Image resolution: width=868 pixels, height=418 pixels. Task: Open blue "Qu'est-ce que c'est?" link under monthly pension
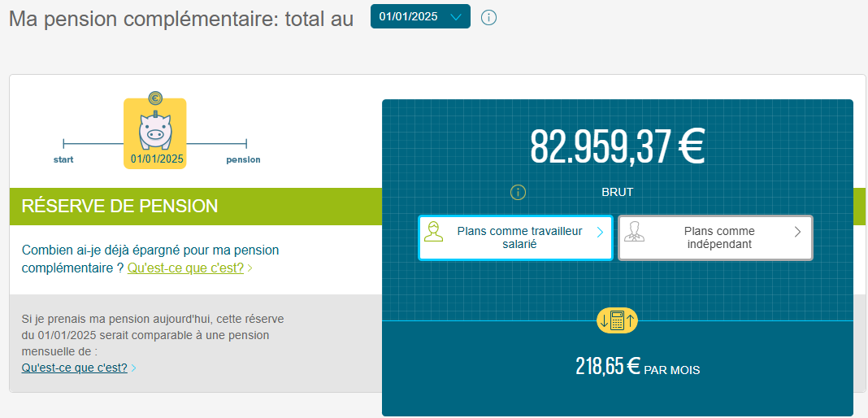pyautogui.click(x=74, y=368)
